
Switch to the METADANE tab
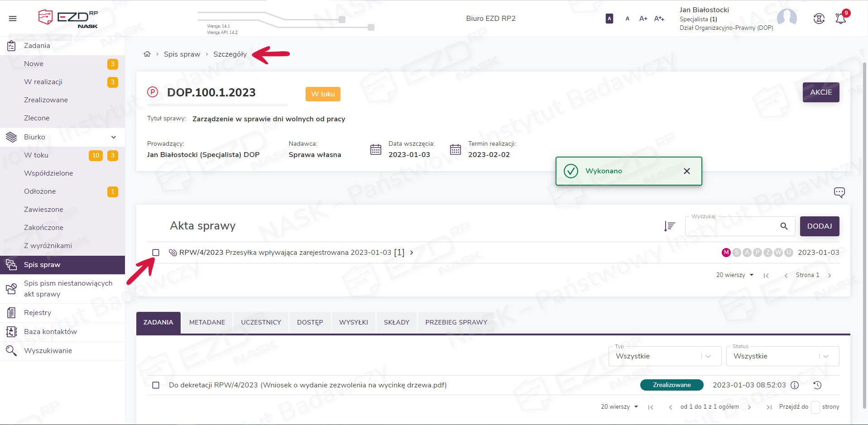(x=207, y=322)
